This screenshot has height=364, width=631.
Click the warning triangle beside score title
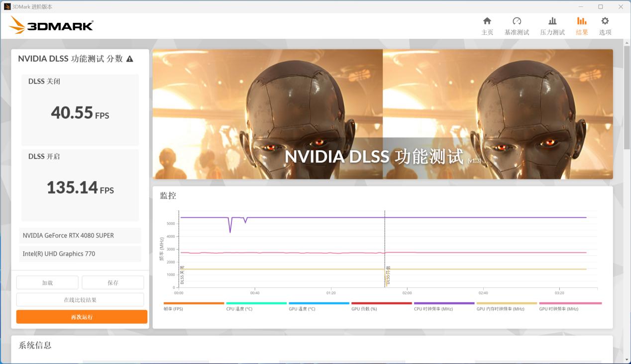pyautogui.click(x=130, y=59)
